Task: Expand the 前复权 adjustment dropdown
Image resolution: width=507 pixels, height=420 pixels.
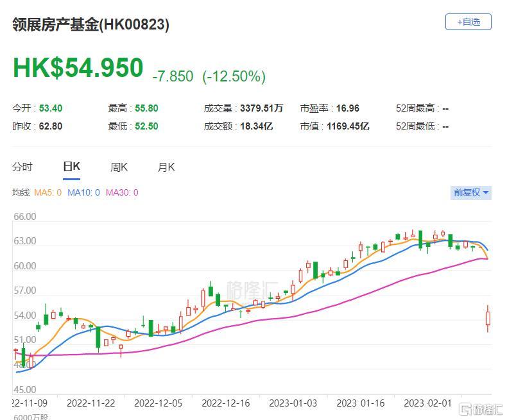Action: coord(471,192)
